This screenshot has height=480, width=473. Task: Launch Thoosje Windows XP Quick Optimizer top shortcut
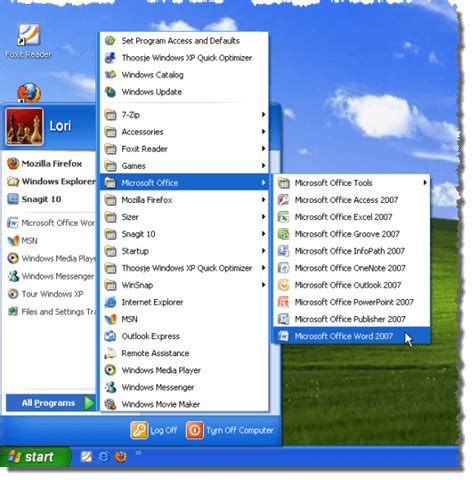184,58
